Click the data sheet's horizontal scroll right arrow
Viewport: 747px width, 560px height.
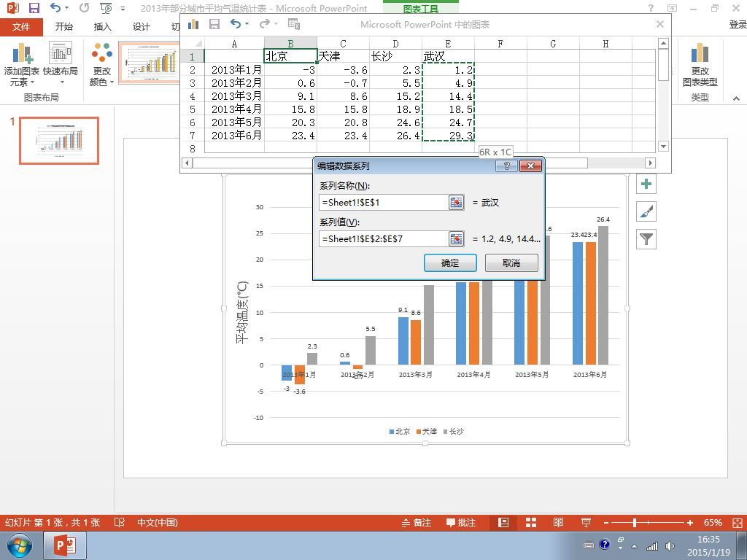650,163
